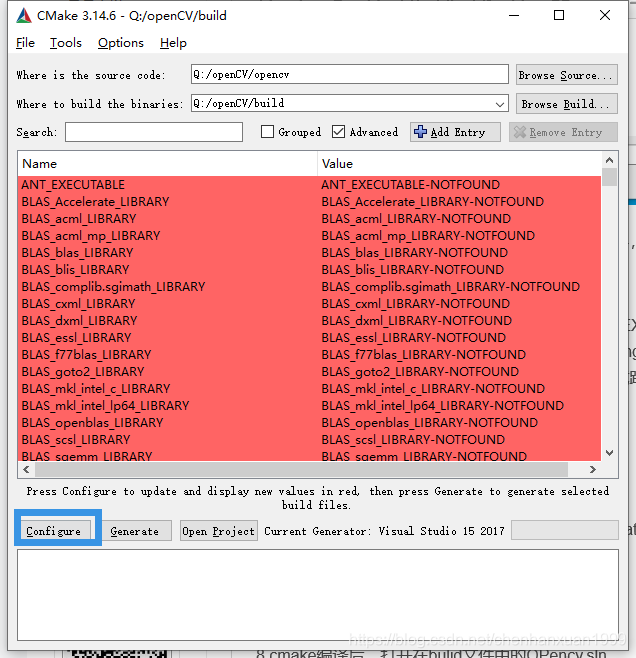636x658 pixels.
Task: Open the Options menu
Action: coord(121,43)
